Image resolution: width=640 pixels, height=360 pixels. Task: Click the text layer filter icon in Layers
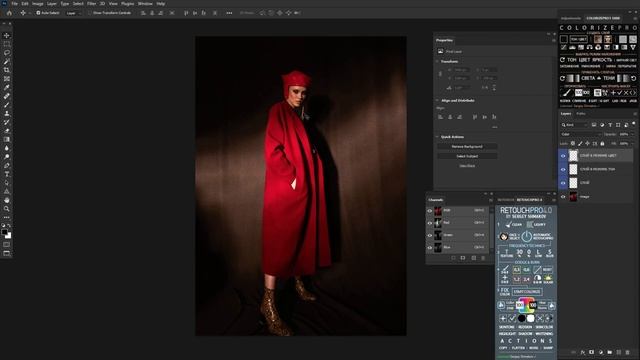(610, 125)
